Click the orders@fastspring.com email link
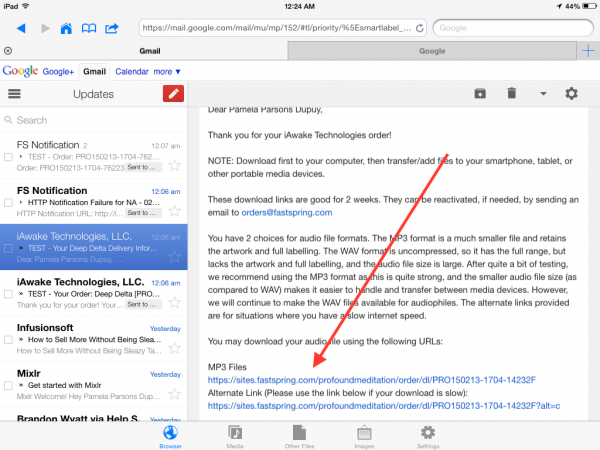 click(x=287, y=212)
